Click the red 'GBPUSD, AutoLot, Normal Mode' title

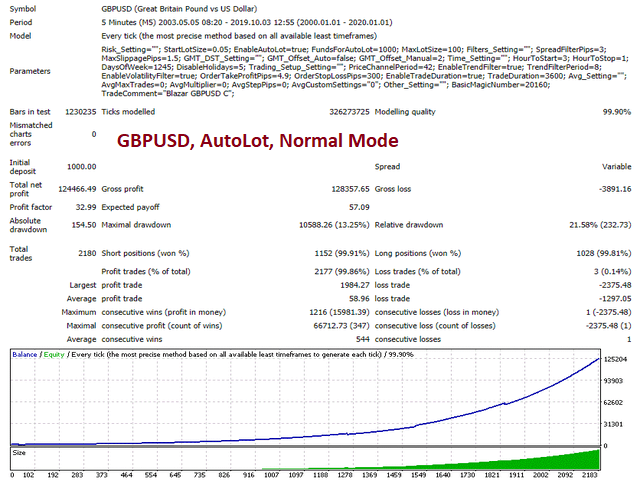257,141
